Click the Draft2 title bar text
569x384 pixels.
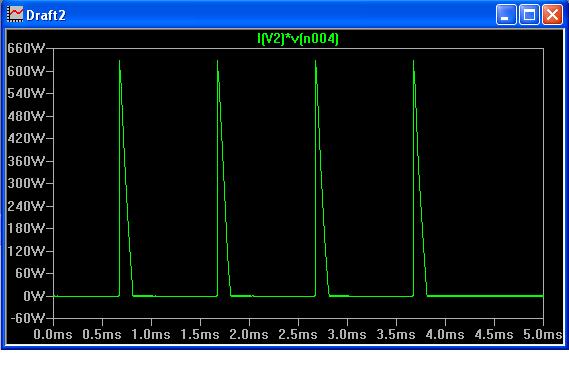click(x=46, y=15)
